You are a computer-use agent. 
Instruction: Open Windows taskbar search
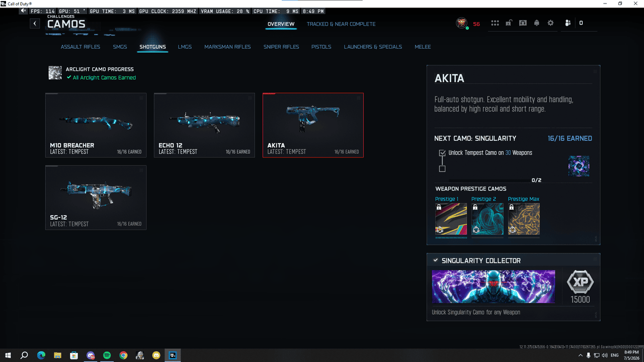[24, 355]
